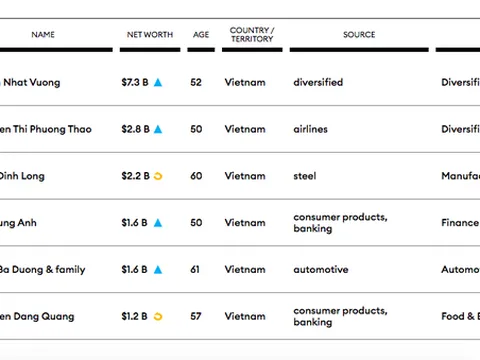480x360 pixels.
Task: Sort by AGE column header
Action: point(201,35)
